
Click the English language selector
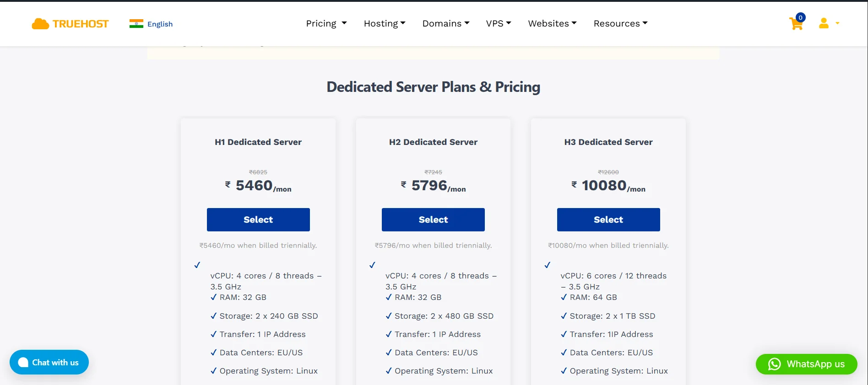click(160, 24)
